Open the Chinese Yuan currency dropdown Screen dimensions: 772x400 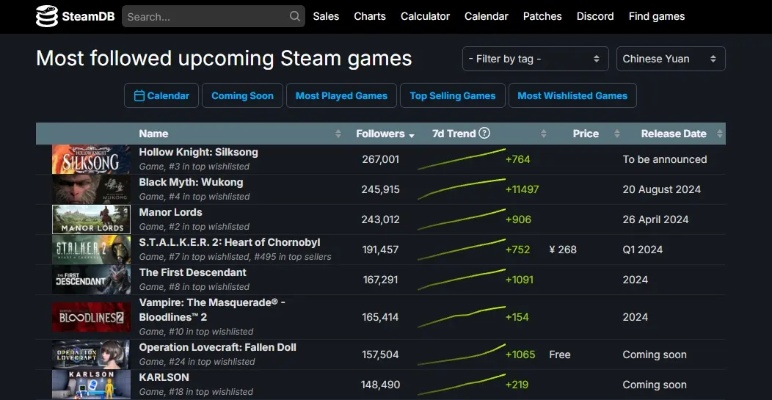click(670, 59)
